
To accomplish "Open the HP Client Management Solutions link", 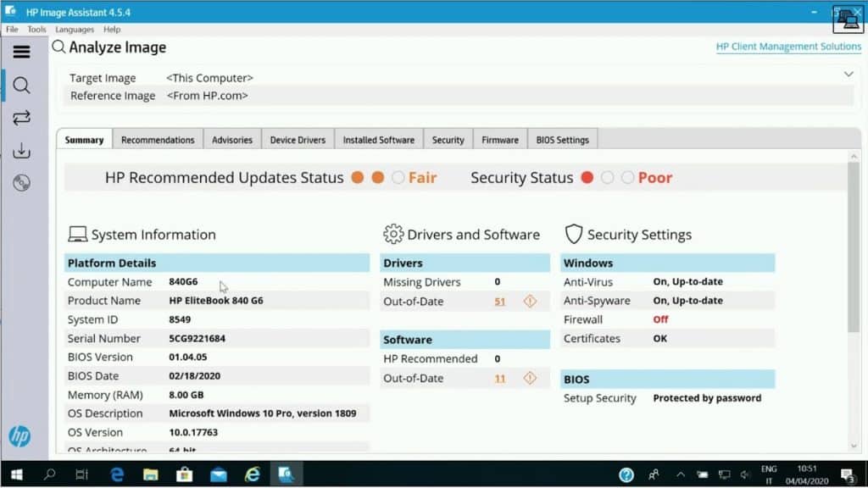I will [x=788, y=47].
